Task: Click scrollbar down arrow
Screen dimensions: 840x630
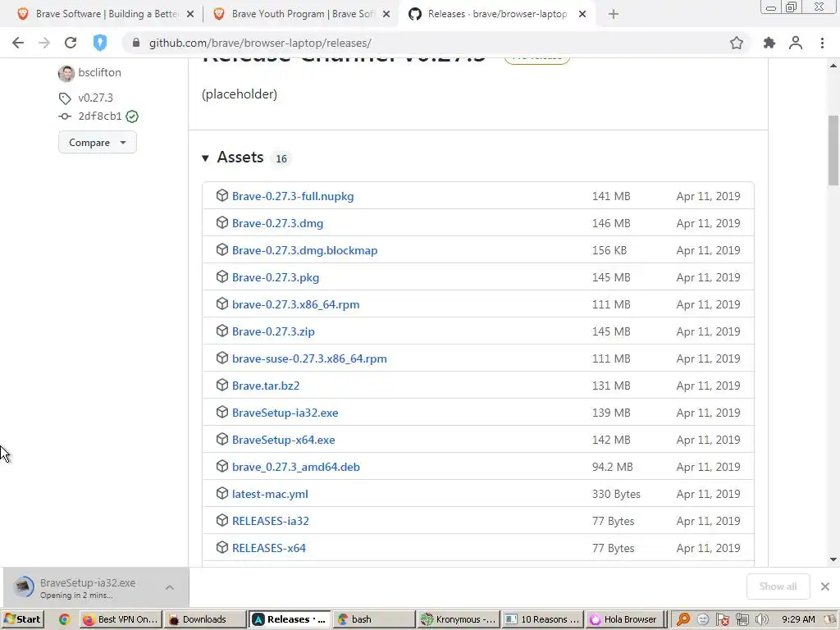Action: point(833,559)
